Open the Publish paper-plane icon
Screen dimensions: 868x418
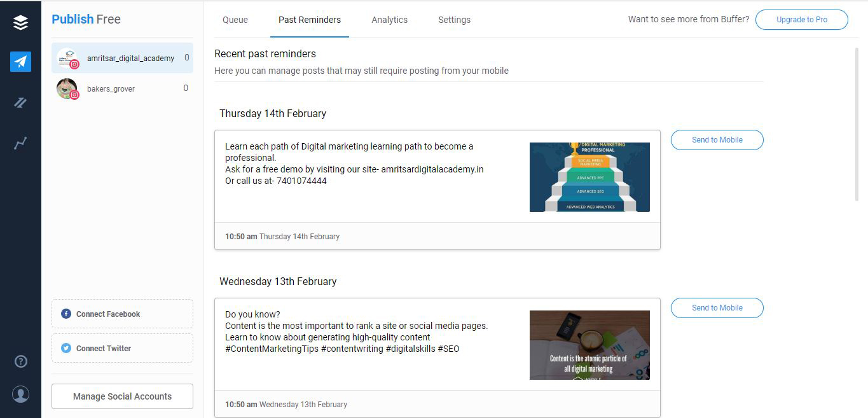click(x=20, y=62)
